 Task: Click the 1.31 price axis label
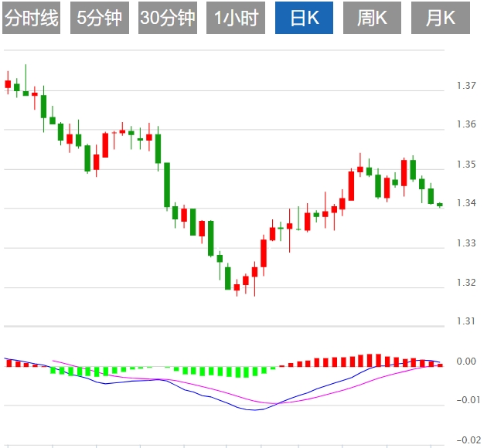(x=466, y=321)
